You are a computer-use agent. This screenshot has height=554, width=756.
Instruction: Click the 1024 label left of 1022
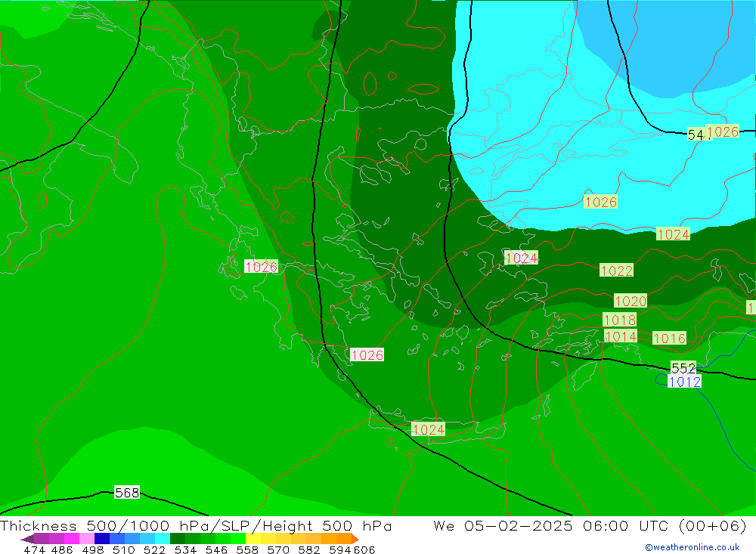pos(521,258)
